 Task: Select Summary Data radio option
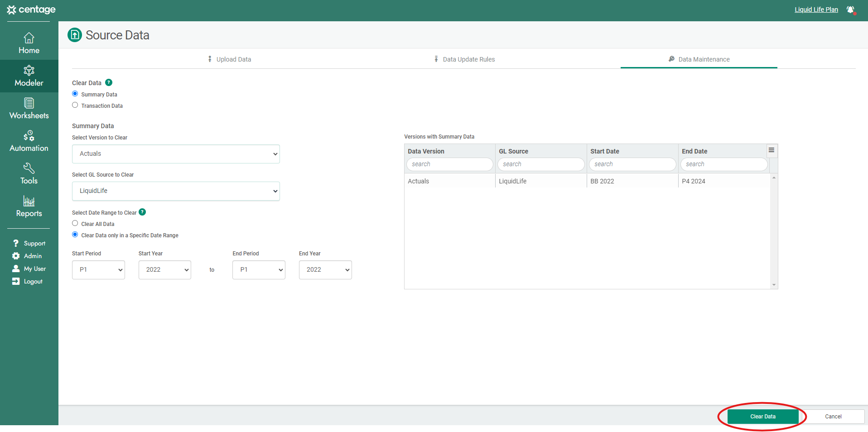point(75,94)
